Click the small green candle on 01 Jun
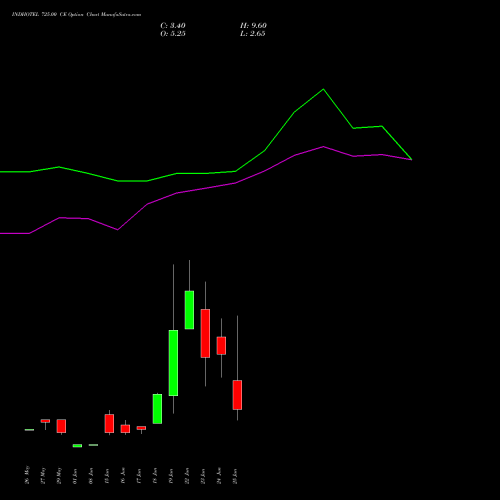 pyautogui.click(x=77, y=446)
